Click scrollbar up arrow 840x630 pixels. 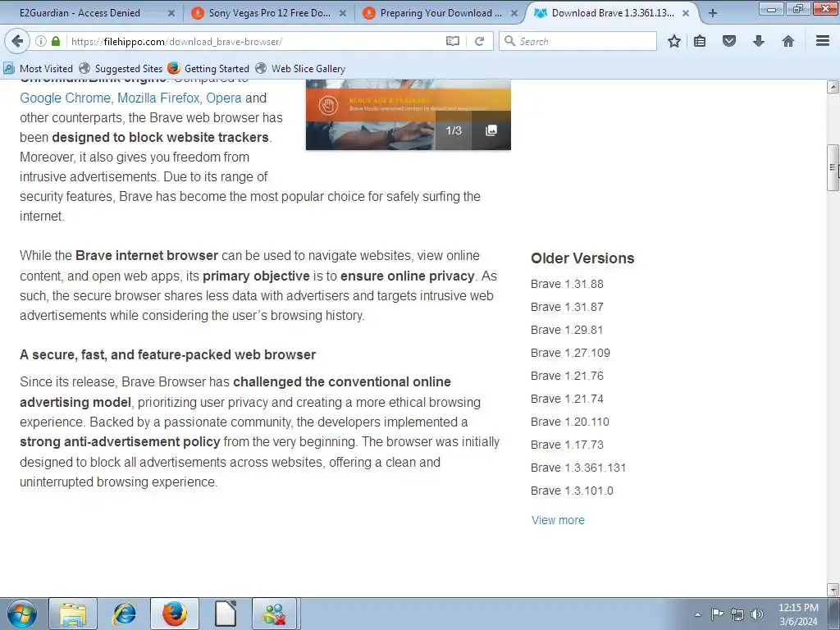[x=833, y=87]
